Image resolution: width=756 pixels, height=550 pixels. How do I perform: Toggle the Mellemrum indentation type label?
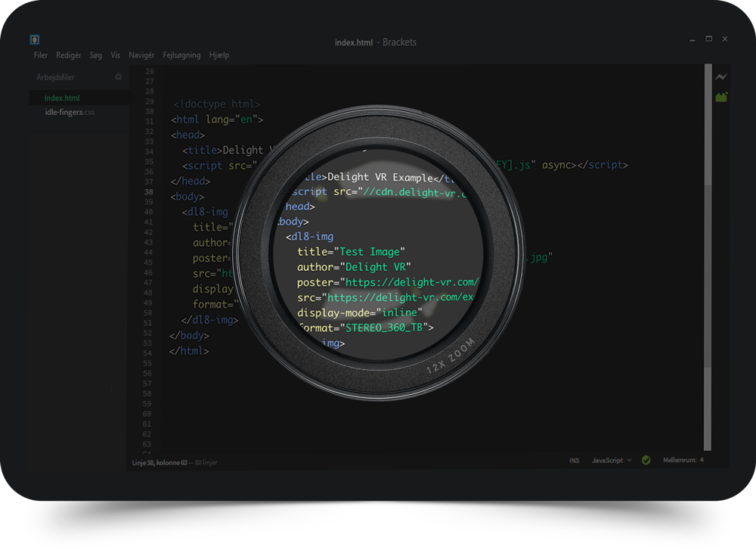point(680,460)
